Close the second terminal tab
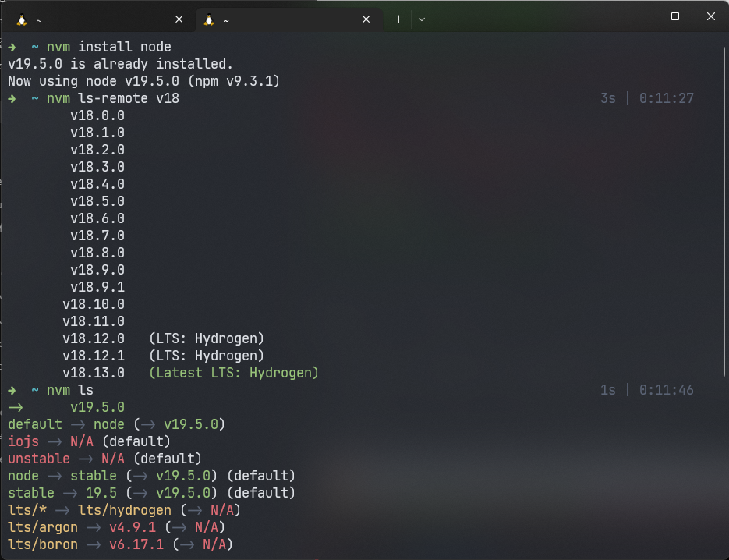This screenshot has width=729, height=560. [366, 19]
